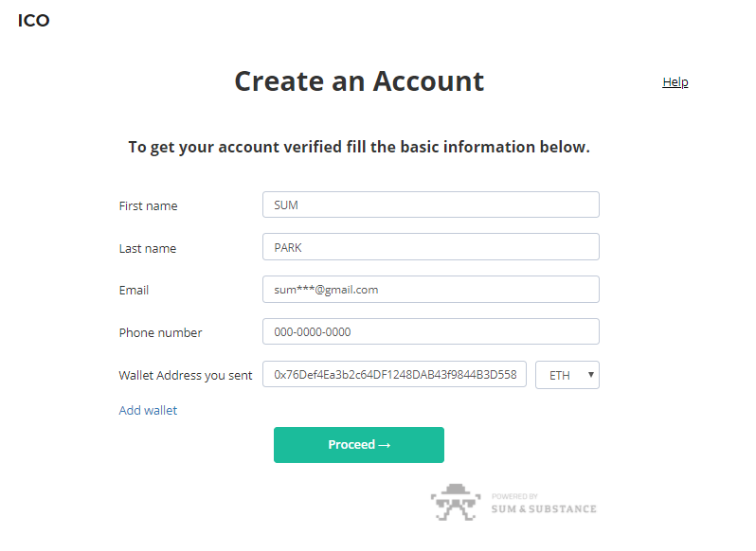Select the Email input field
This screenshot has height=551, width=756.
pyautogui.click(x=430, y=290)
